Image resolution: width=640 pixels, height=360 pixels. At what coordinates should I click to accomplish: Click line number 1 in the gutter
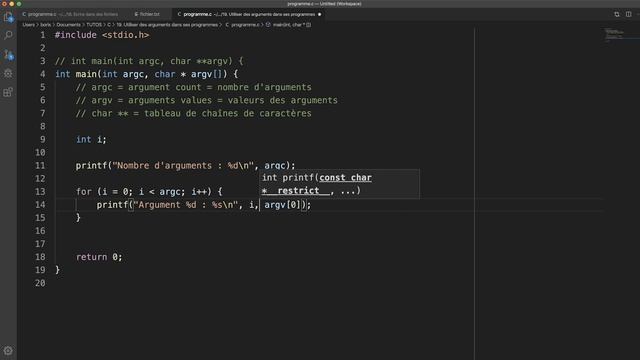[x=42, y=35]
